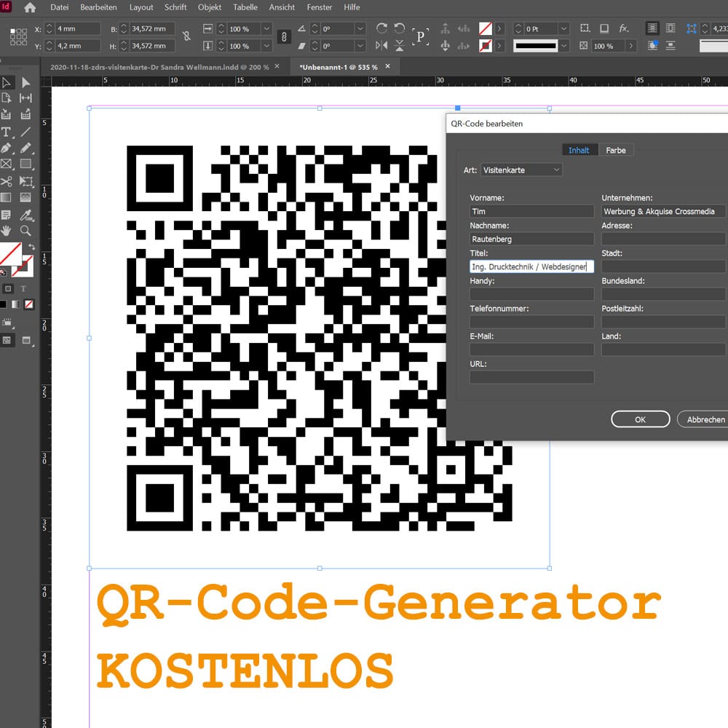
Task: Select the Content Placer tool
Action: (25, 114)
